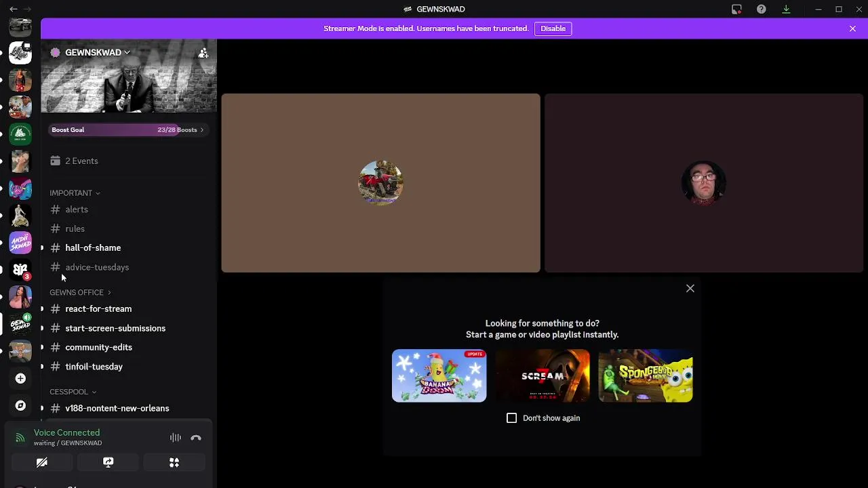Open the Activities launcher button

[x=174, y=462]
